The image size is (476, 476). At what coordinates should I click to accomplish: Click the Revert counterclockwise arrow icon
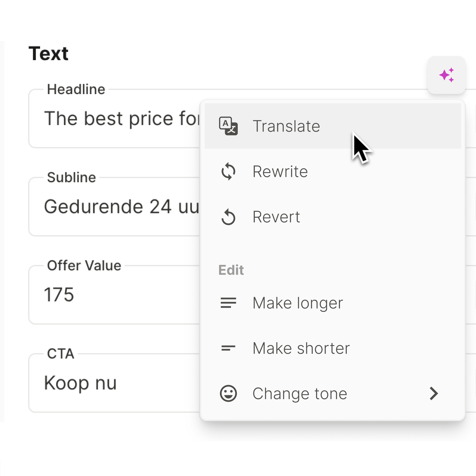pyautogui.click(x=228, y=217)
